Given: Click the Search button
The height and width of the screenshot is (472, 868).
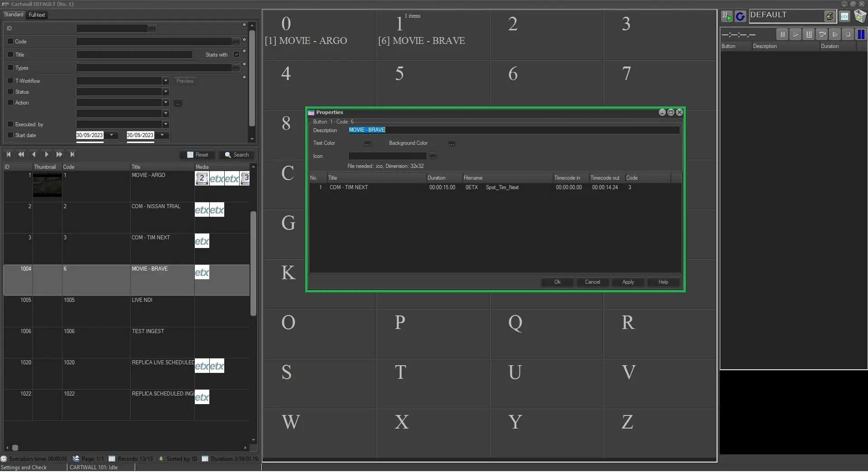Looking at the screenshot, I should pos(237,155).
